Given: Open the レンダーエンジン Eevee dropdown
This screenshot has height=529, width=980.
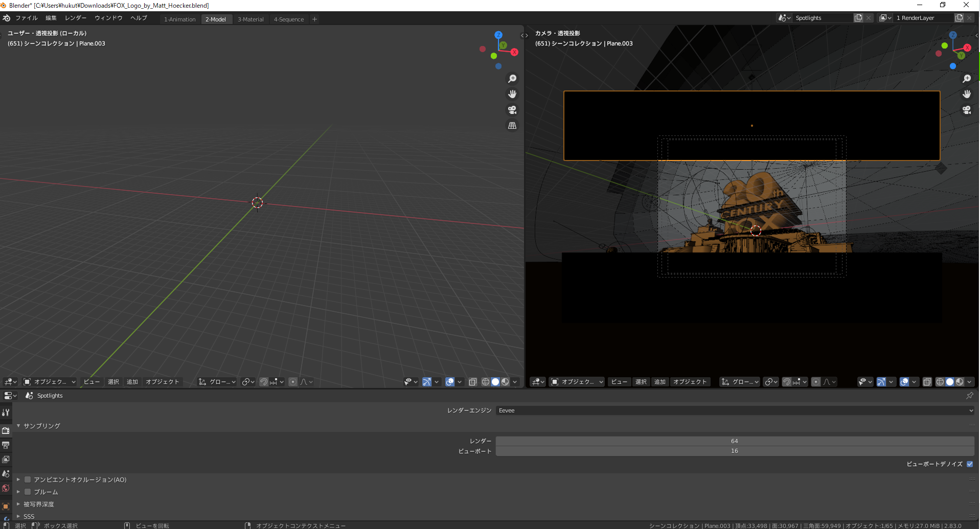Looking at the screenshot, I should click(735, 410).
